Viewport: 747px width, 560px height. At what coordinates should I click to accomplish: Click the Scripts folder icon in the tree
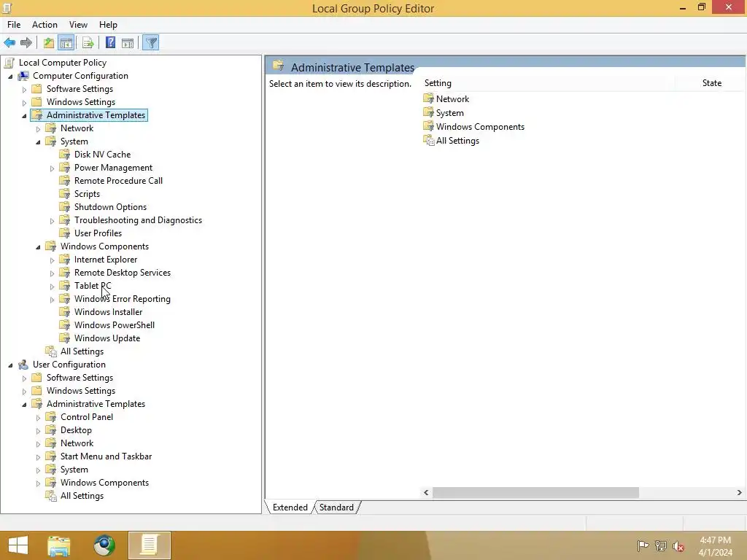click(x=64, y=194)
